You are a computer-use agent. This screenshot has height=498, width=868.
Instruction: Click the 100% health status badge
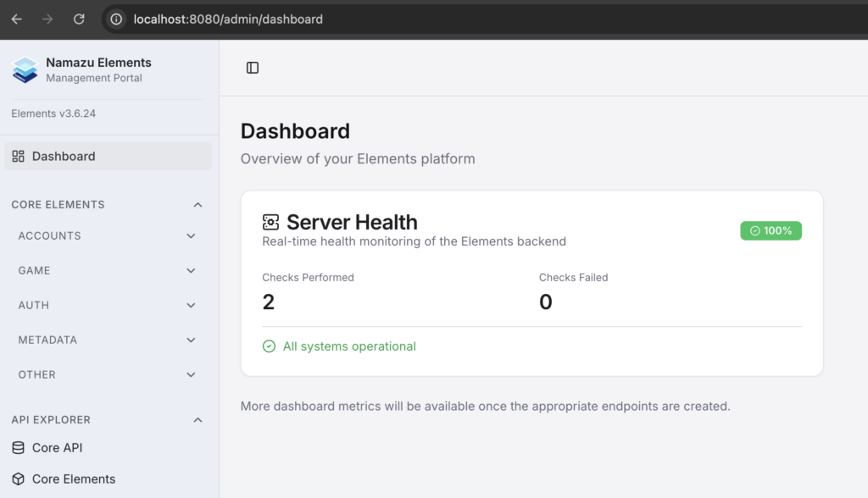[x=771, y=231]
